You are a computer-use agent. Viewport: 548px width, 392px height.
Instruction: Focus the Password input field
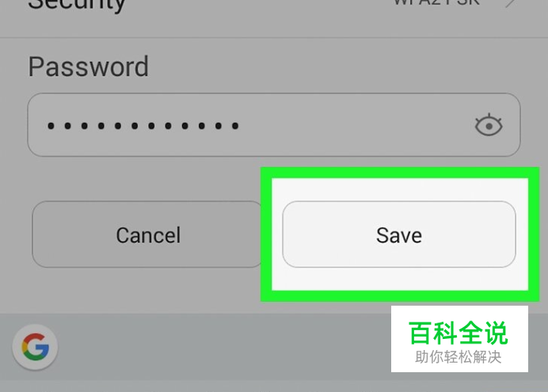[274, 125]
